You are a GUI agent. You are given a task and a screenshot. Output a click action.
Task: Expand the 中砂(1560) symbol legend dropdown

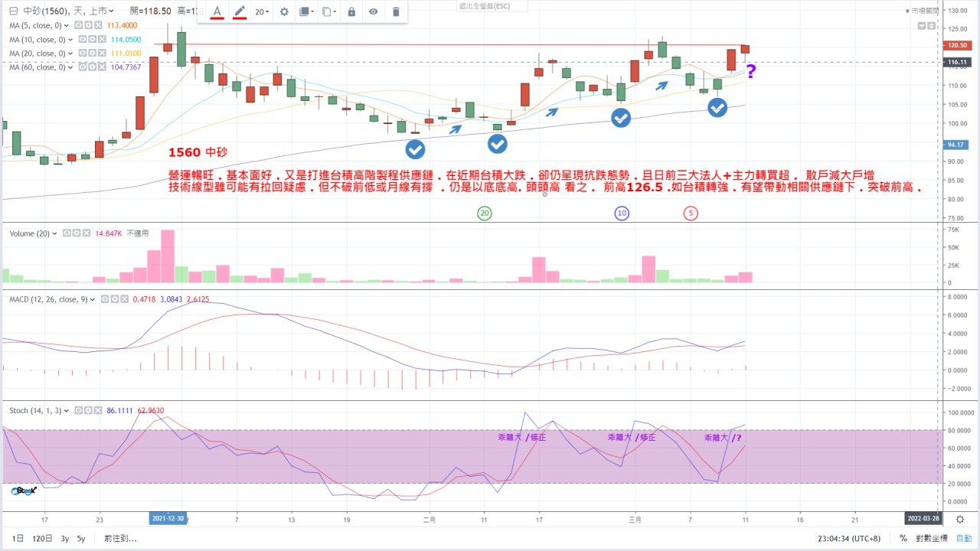click(x=112, y=11)
